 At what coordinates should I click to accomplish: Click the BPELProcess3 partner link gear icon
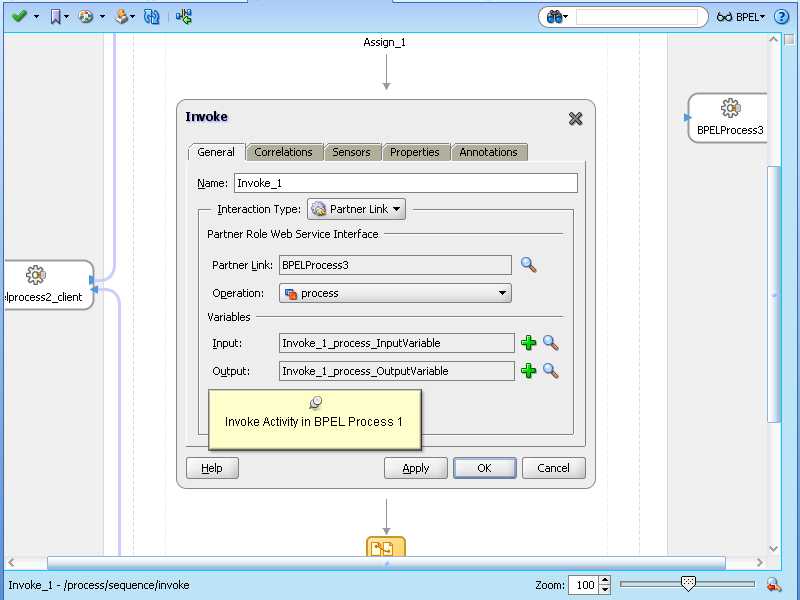tap(729, 110)
